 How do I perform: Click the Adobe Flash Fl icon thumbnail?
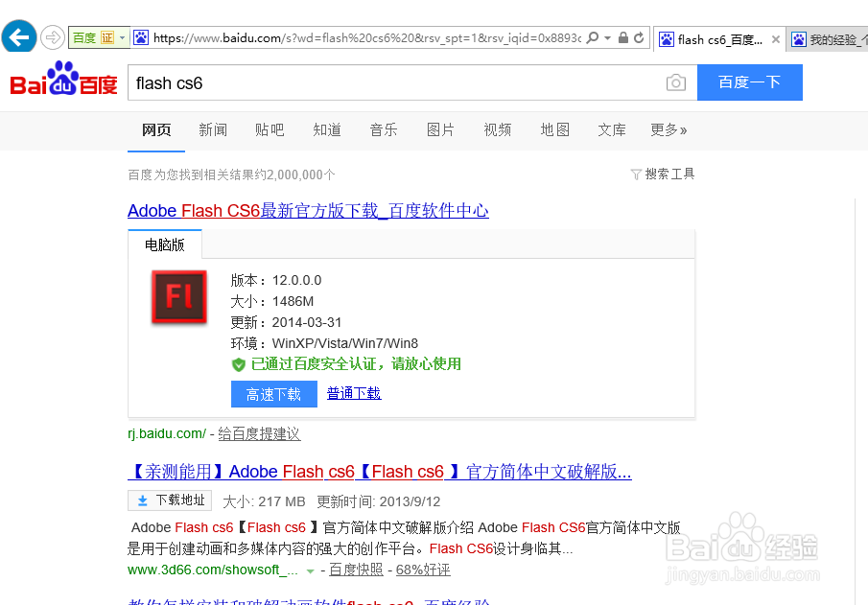click(179, 296)
